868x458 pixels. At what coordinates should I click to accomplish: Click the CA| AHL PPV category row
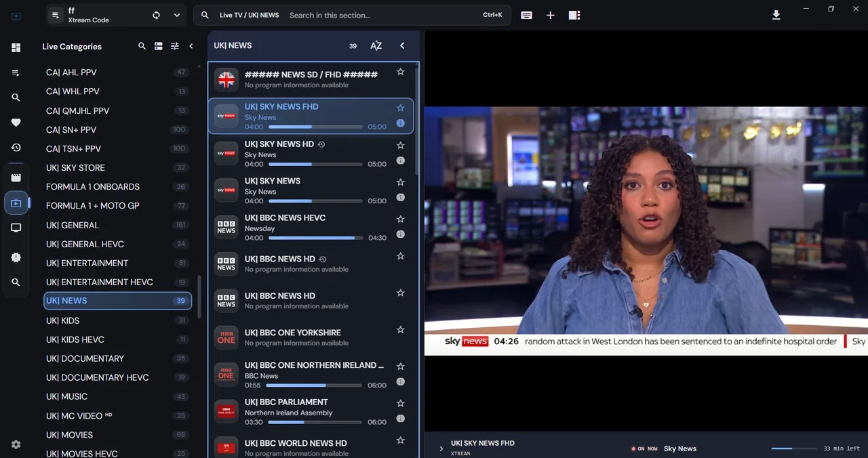[x=117, y=72]
